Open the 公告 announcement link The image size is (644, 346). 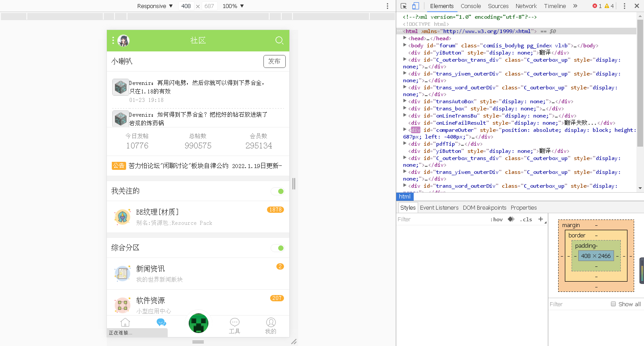pyautogui.click(x=197, y=166)
